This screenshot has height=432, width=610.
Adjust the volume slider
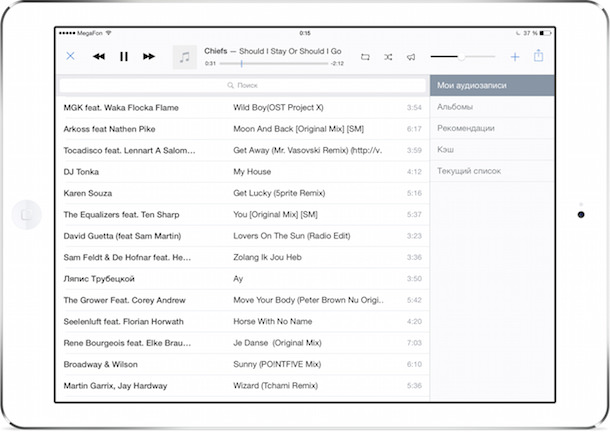point(463,57)
